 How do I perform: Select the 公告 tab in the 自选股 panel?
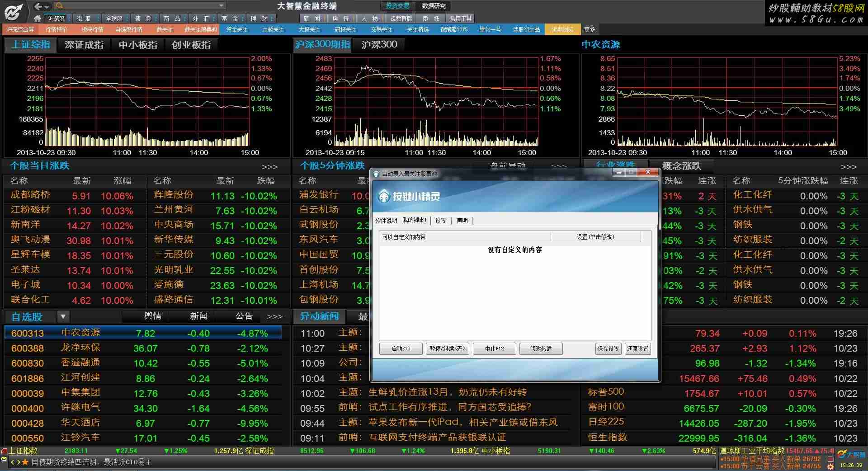click(244, 316)
